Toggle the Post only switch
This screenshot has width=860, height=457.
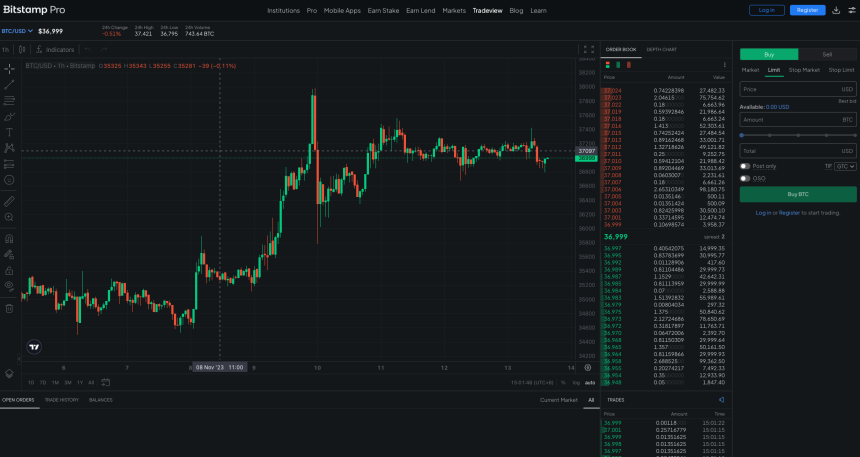(745, 166)
